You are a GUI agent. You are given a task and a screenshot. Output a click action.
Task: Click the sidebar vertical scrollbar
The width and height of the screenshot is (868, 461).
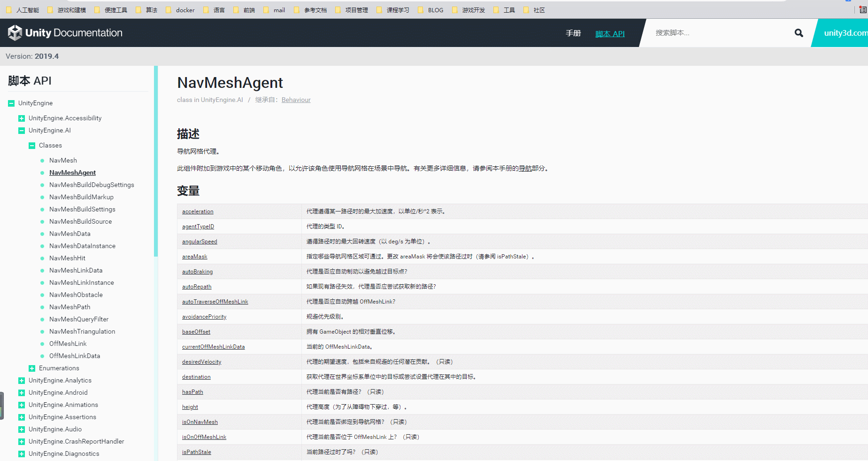click(156, 161)
